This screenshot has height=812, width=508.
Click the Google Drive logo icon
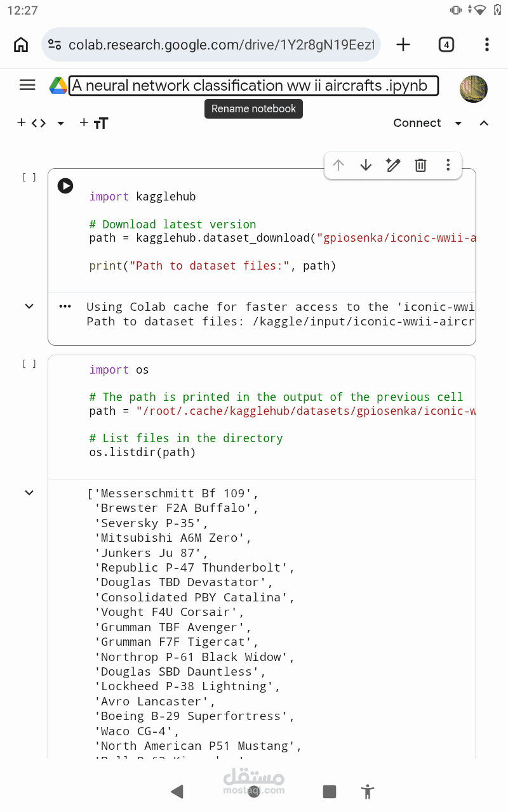[58, 86]
